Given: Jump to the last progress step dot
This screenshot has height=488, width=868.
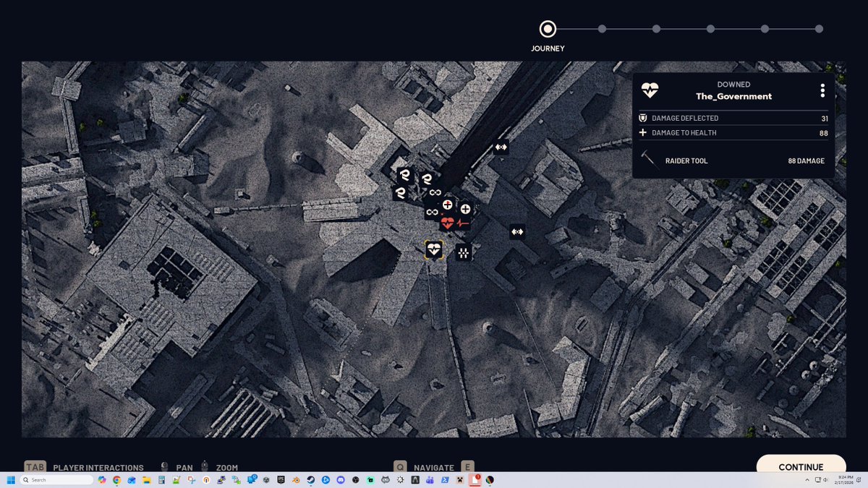Looking at the screenshot, I should tap(819, 29).
